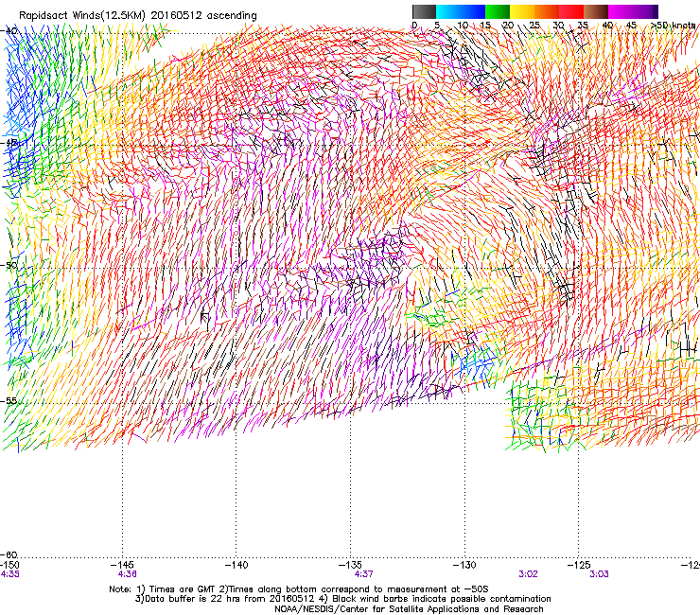Select the '-50' latitude label
The width and height of the screenshot is (700, 615).
pos(9,265)
